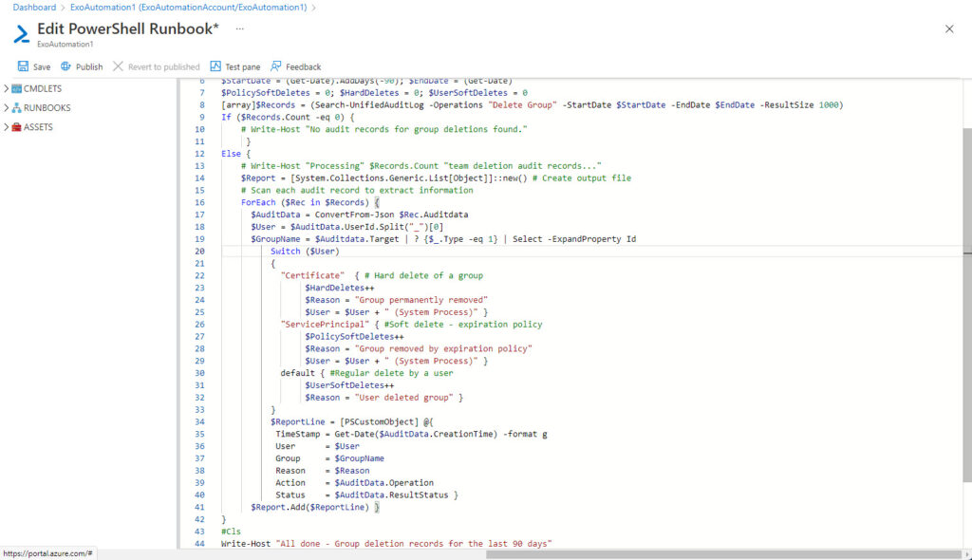Click "#Cls" comment on line 43
The width and height of the screenshot is (972, 560).
232,532
